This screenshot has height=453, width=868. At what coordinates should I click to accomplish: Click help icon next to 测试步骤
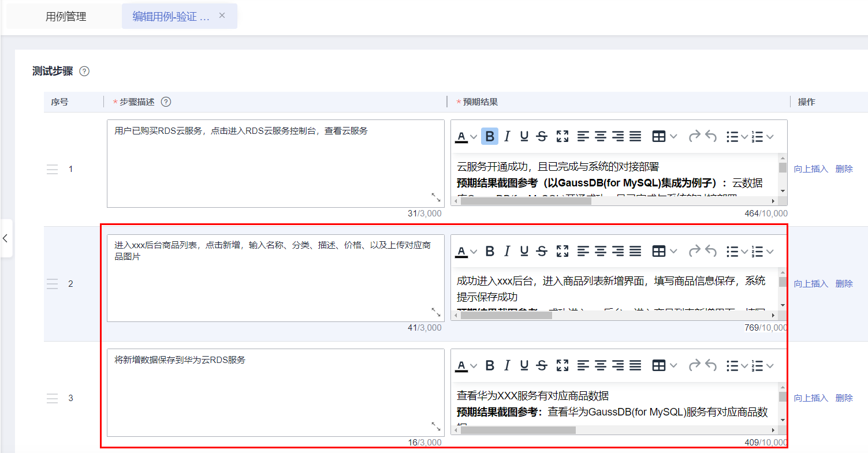(84, 72)
